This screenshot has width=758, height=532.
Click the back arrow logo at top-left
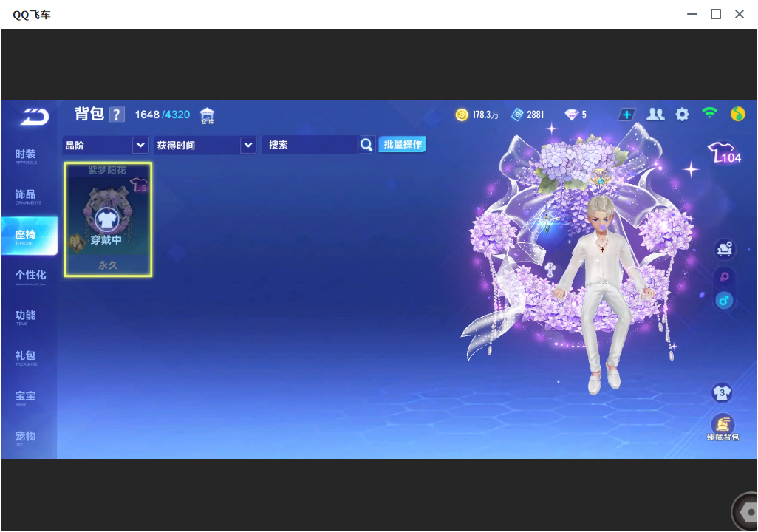35,116
